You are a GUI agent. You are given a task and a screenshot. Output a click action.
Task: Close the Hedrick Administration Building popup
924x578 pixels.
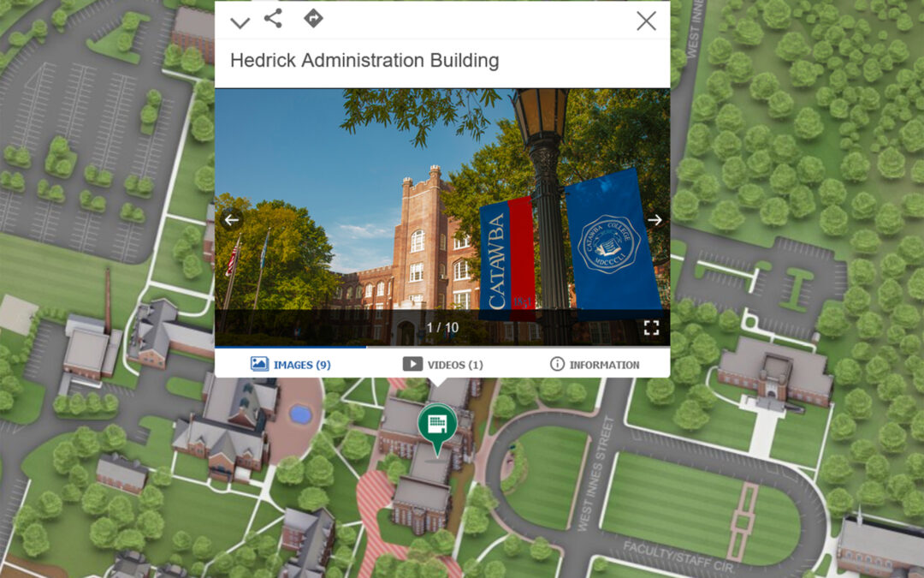pos(646,21)
